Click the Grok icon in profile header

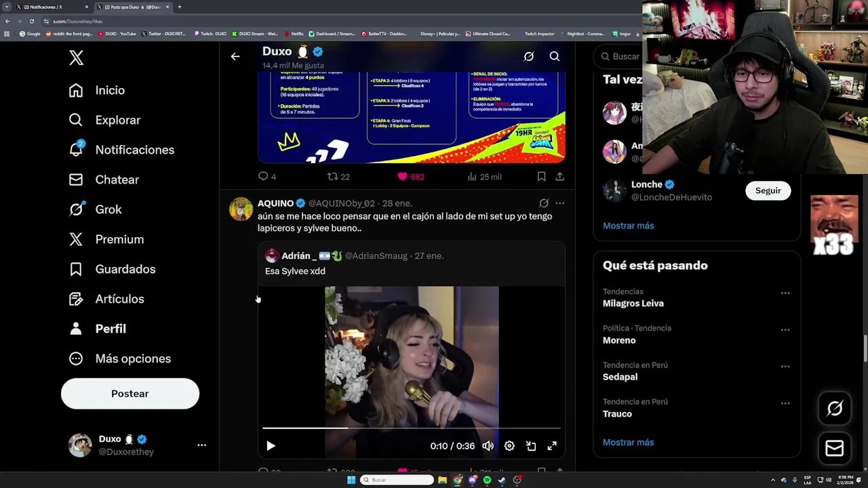click(529, 57)
